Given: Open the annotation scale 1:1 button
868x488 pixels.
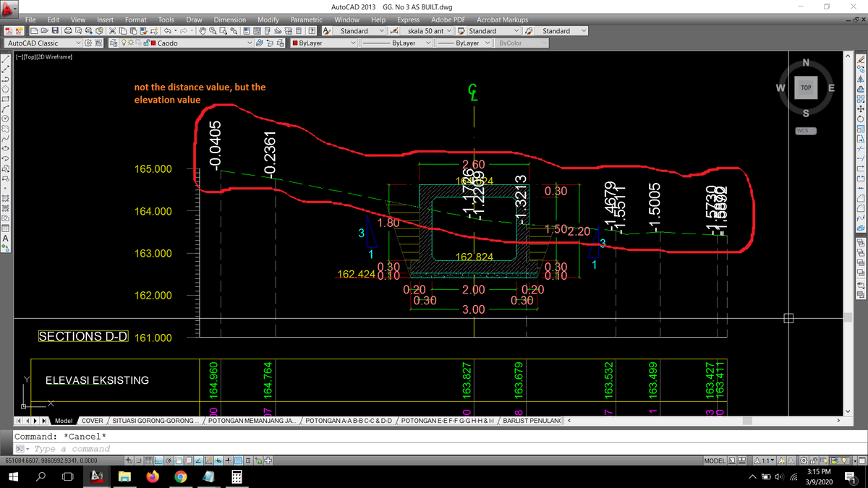Looking at the screenshot, I should 765,461.
